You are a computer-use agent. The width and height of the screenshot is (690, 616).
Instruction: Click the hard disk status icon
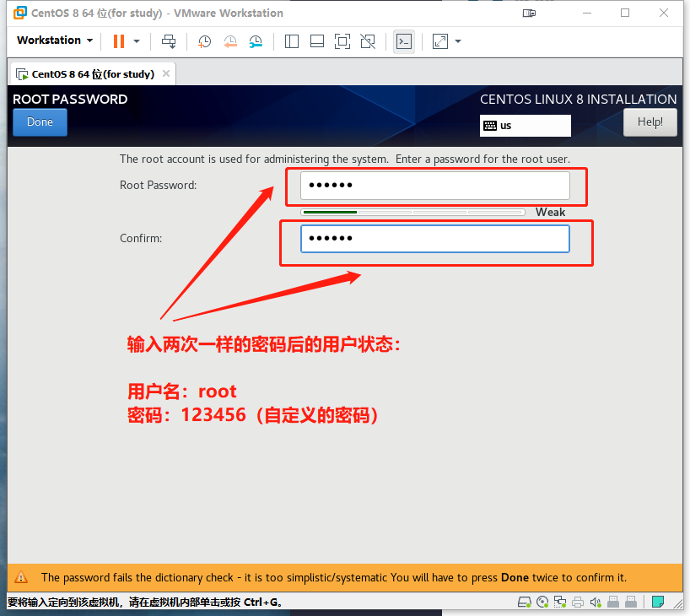[x=524, y=602]
